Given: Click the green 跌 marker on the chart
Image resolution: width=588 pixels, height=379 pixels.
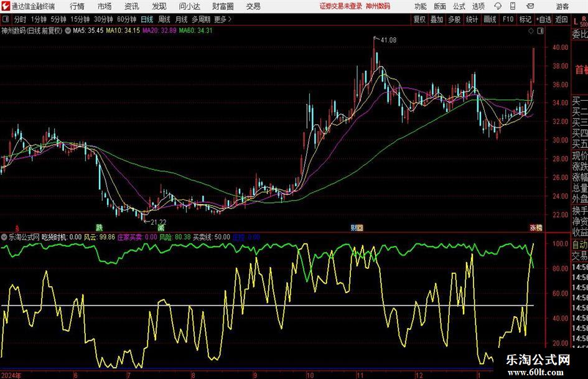Looking at the screenshot, I should coord(99,227).
